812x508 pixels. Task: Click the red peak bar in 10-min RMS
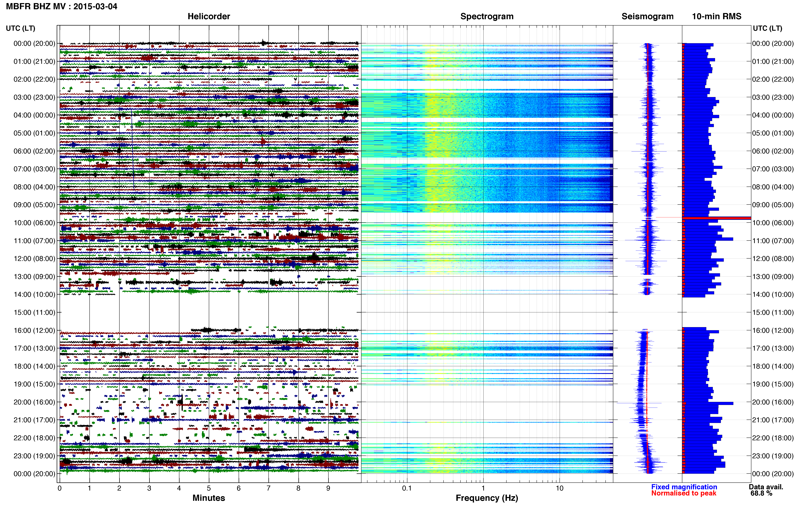[717, 218]
